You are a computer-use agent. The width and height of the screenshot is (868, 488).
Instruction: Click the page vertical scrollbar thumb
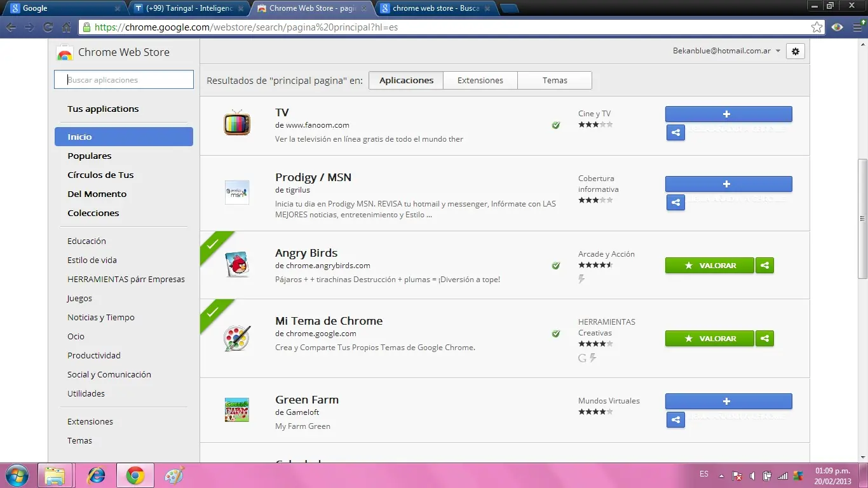862,218
